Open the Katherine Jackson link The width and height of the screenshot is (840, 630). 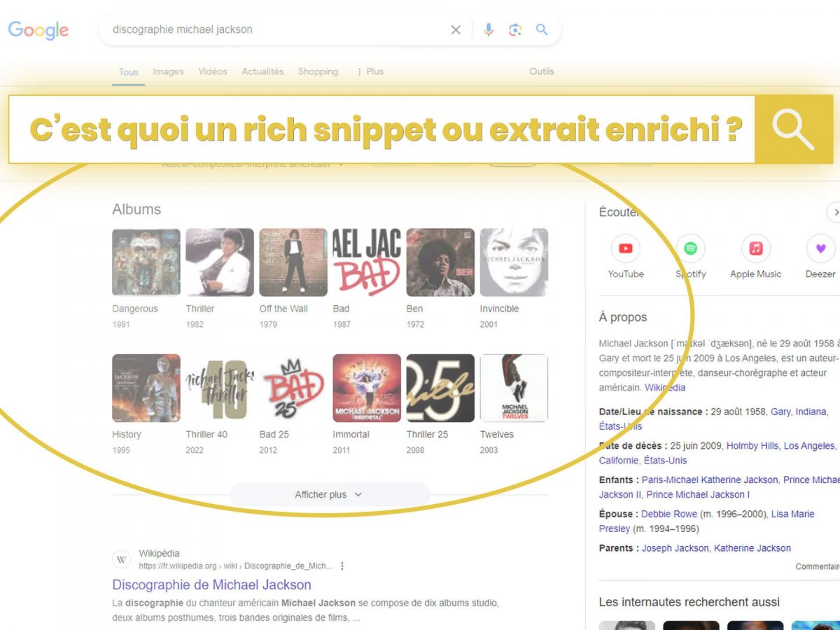tap(752, 548)
